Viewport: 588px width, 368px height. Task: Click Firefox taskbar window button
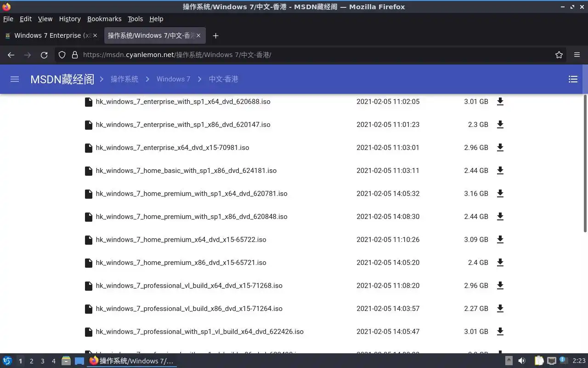pos(132,361)
